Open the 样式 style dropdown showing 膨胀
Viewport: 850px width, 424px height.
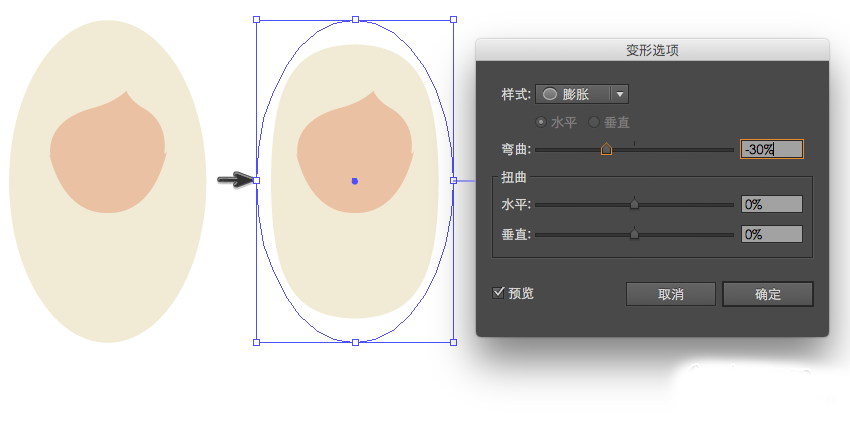pos(582,94)
